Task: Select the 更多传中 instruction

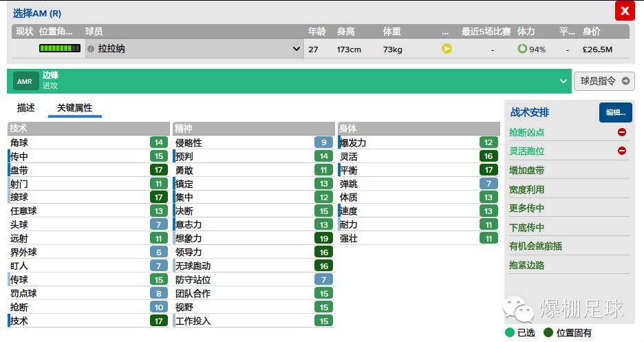Action: click(569, 208)
